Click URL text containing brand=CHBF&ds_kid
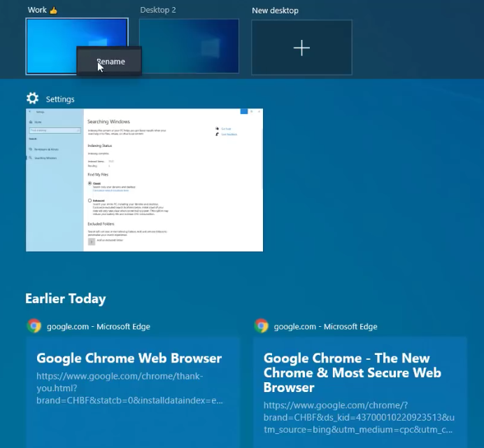484x448 pixels. pos(359,417)
